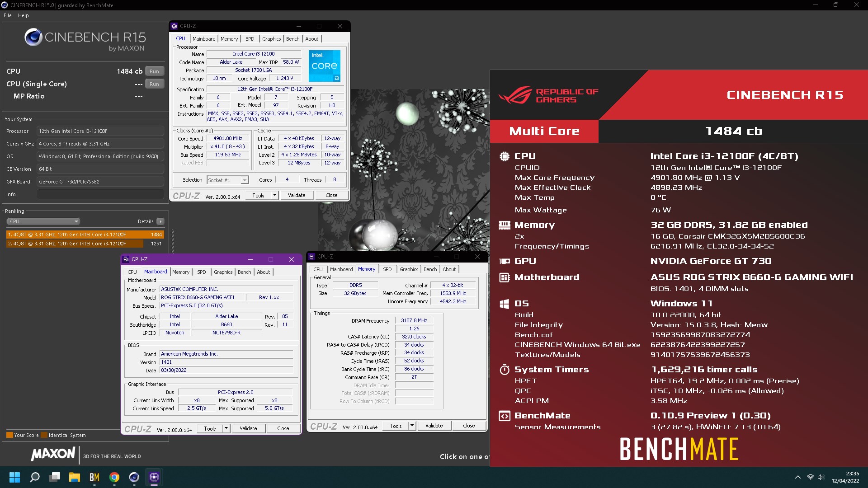Open About tab in top CPU-Z window
Image resolution: width=868 pixels, height=488 pixels.
[312, 39]
